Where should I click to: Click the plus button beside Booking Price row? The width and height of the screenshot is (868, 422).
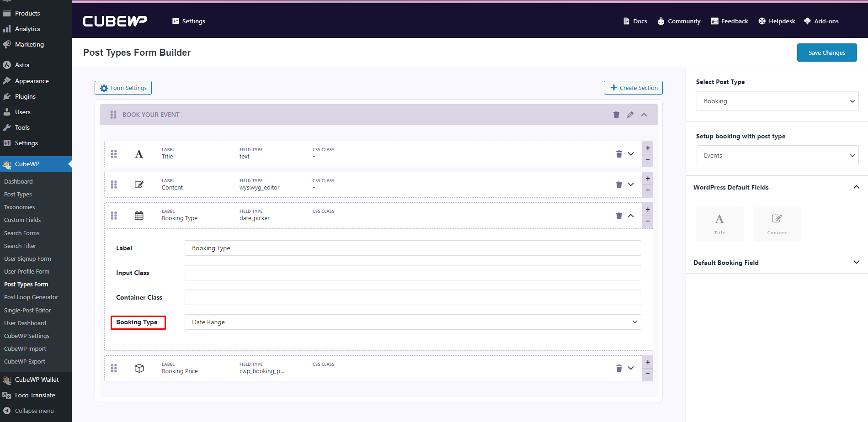pos(648,362)
